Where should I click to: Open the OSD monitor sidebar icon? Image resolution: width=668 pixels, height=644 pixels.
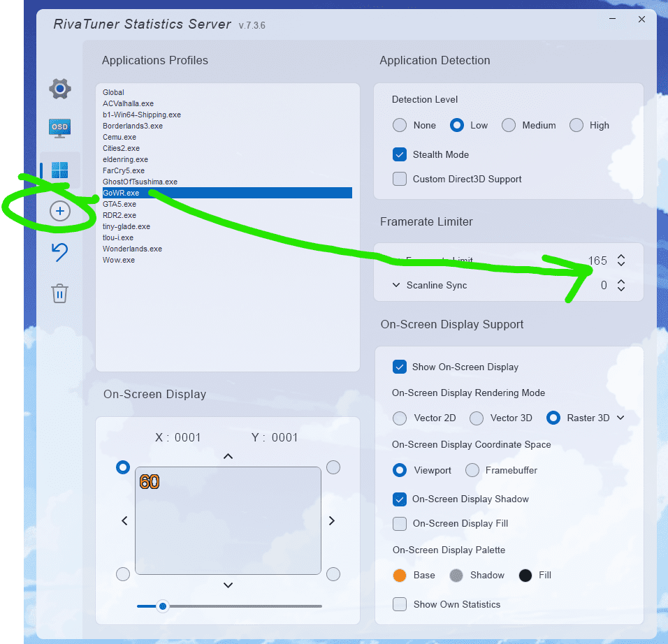[x=59, y=128]
